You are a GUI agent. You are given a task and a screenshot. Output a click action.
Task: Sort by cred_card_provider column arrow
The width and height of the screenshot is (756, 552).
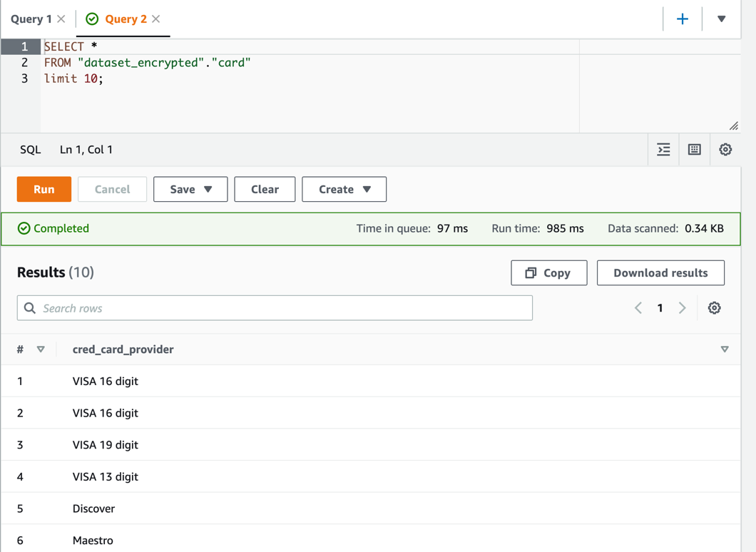coord(724,349)
